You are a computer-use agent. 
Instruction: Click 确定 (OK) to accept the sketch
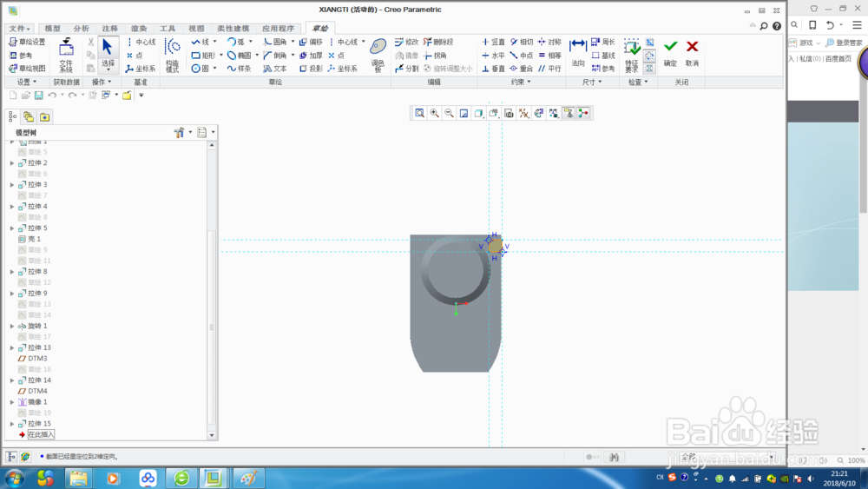670,53
